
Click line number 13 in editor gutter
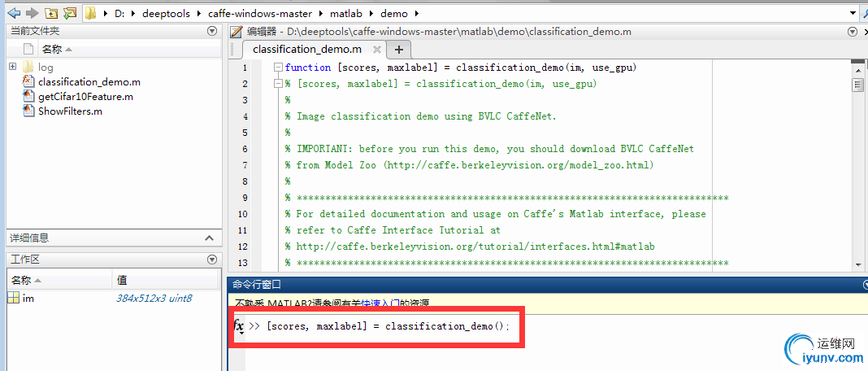click(x=242, y=262)
